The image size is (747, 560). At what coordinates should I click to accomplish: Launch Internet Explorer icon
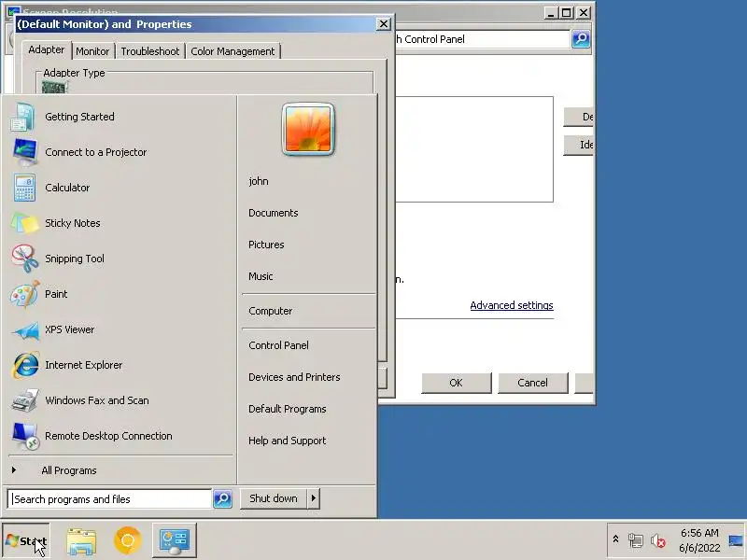(25, 365)
